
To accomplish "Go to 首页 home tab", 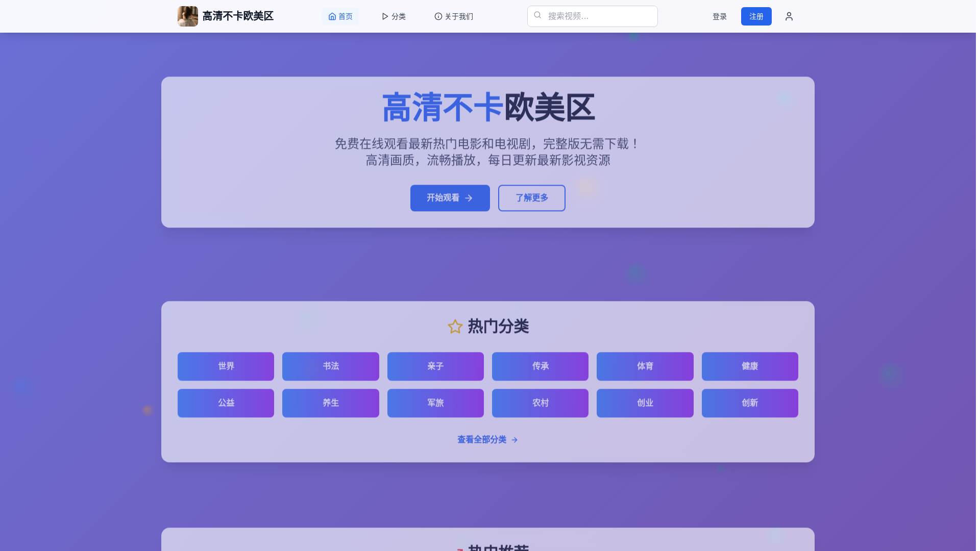I will pos(340,16).
